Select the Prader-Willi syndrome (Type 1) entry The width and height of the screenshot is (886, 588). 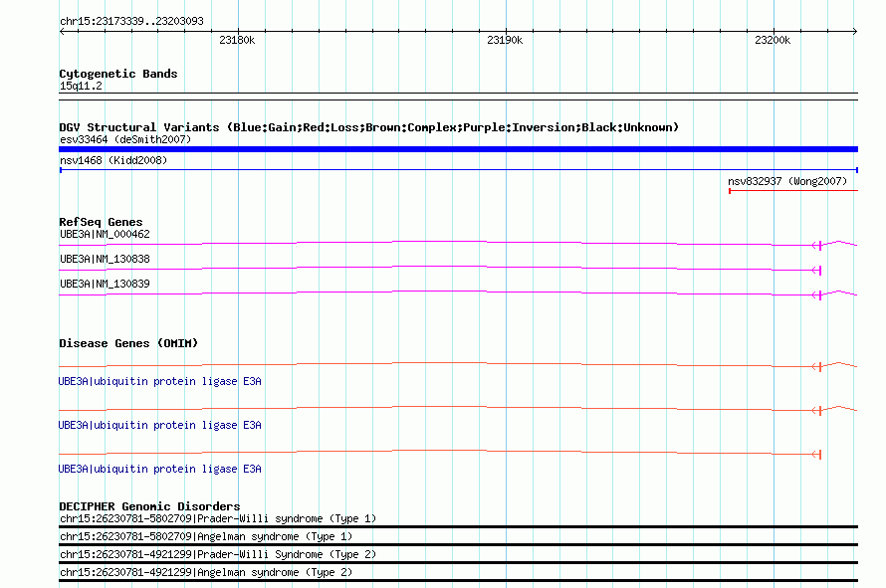pyautogui.click(x=218, y=518)
